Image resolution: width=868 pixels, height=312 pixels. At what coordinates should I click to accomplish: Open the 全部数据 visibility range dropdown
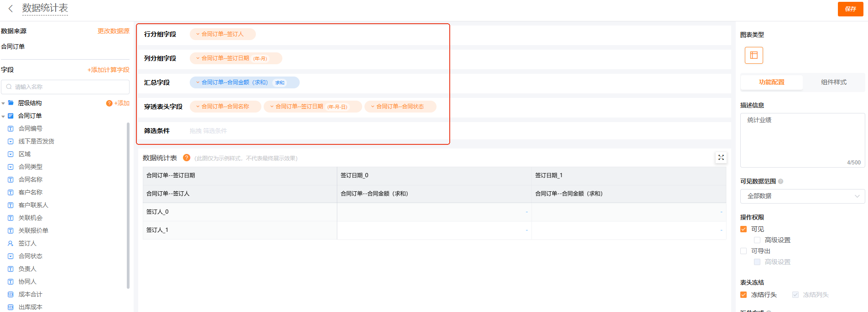tap(802, 196)
